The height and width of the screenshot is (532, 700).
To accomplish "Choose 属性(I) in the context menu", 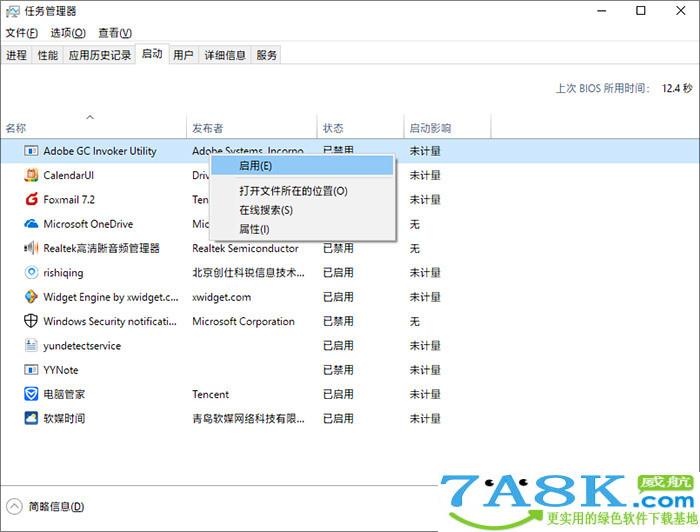I will point(302,229).
